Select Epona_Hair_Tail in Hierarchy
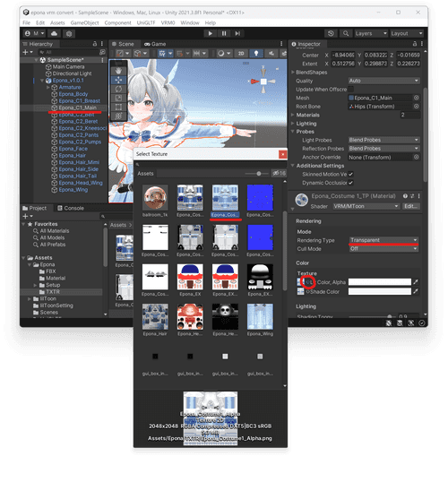Image resolution: width=448 pixels, height=482 pixels. 77,176
